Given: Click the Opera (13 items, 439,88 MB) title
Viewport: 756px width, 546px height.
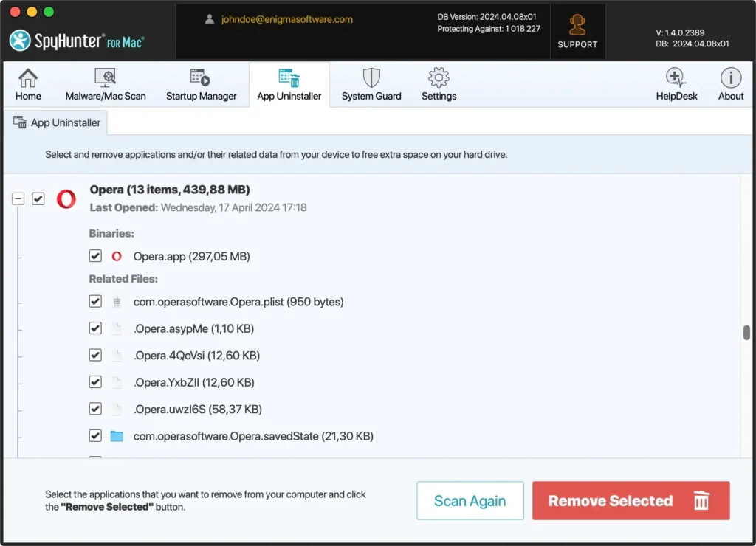Looking at the screenshot, I should click(170, 190).
